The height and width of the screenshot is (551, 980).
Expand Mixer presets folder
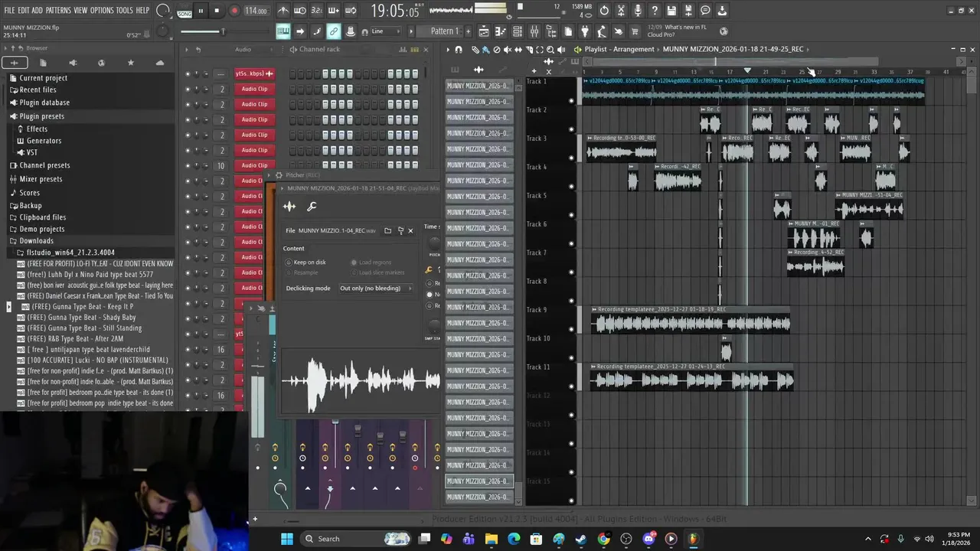(41, 179)
